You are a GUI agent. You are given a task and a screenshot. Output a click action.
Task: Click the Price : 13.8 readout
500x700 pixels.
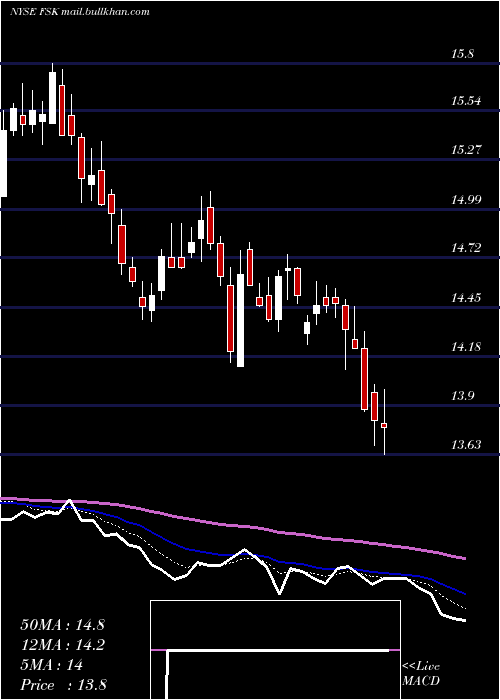63,685
